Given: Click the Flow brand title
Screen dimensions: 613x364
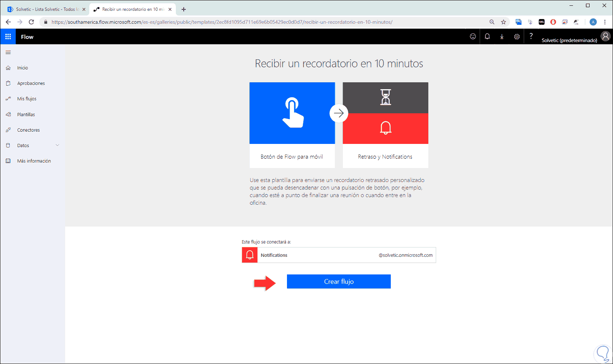Looking at the screenshot, I should click(x=27, y=37).
